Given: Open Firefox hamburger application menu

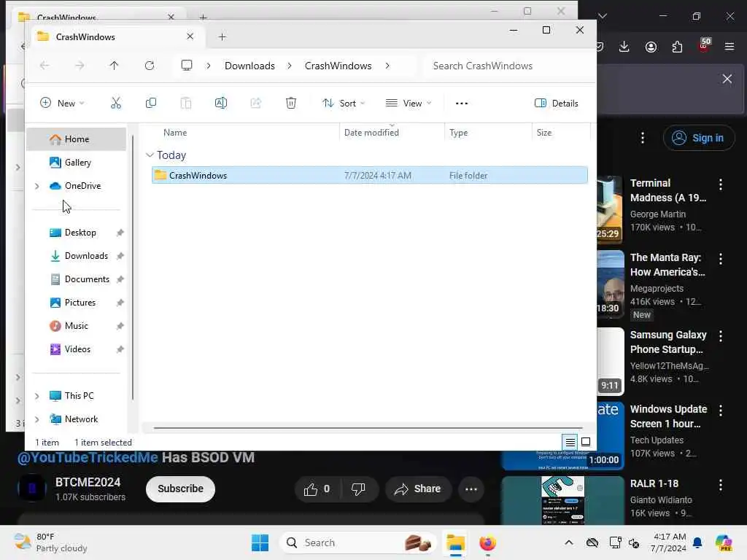Looking at the screenshot, I should pos(729,47).
